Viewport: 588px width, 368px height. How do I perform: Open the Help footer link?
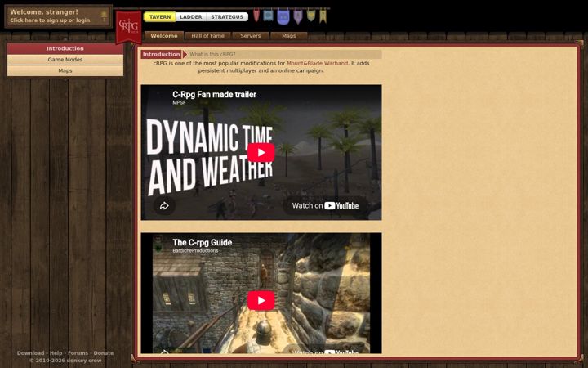point(56,353)
